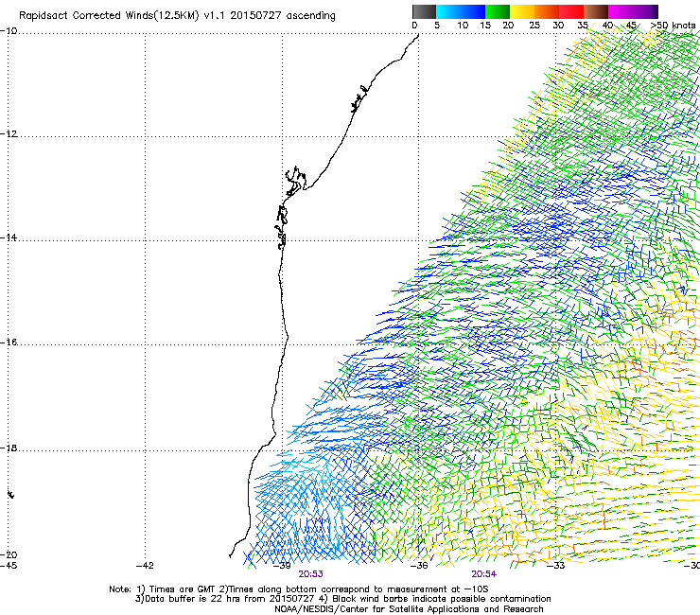
Task: Click the '-12' latitude axis label
Action: [x=9, y=134]
